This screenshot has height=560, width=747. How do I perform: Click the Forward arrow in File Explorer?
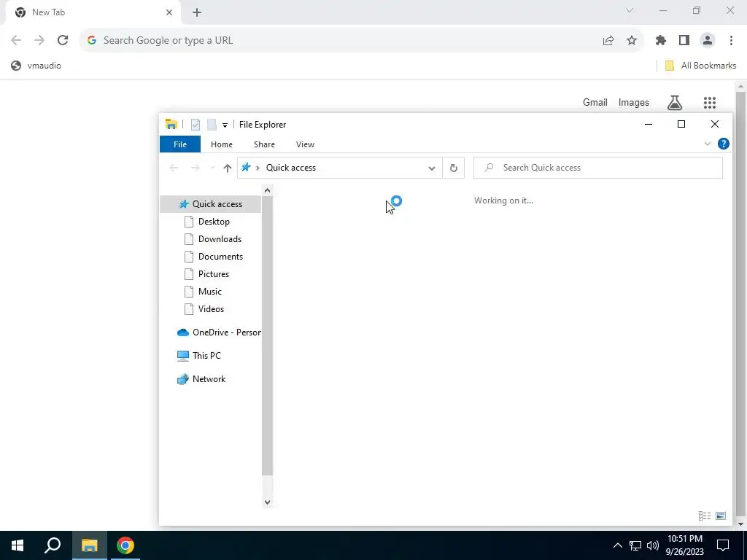[196, 168]
